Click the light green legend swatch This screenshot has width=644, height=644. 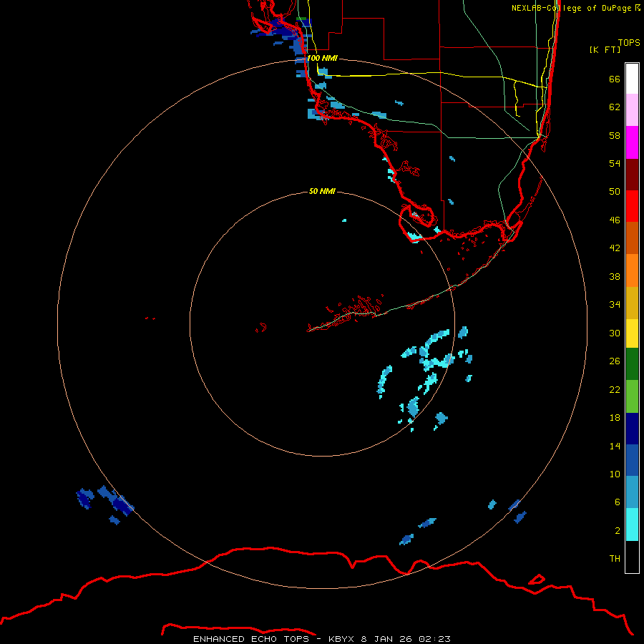pos(632,396)
